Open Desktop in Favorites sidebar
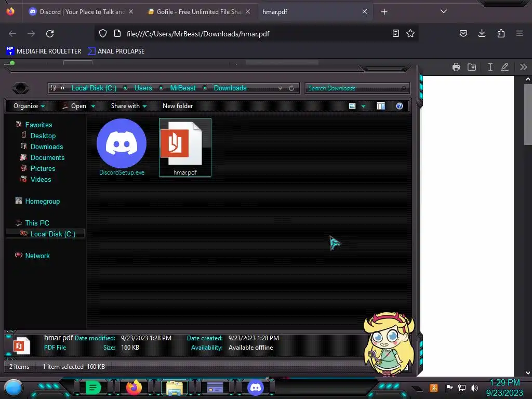 click(43, 136)
